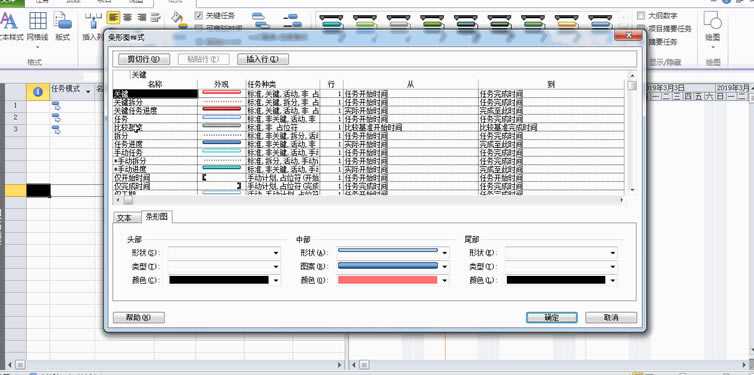754x375 pixels.
Task: Click bar list horizontal scrollbar right arrow
Action: click(622, 200)
